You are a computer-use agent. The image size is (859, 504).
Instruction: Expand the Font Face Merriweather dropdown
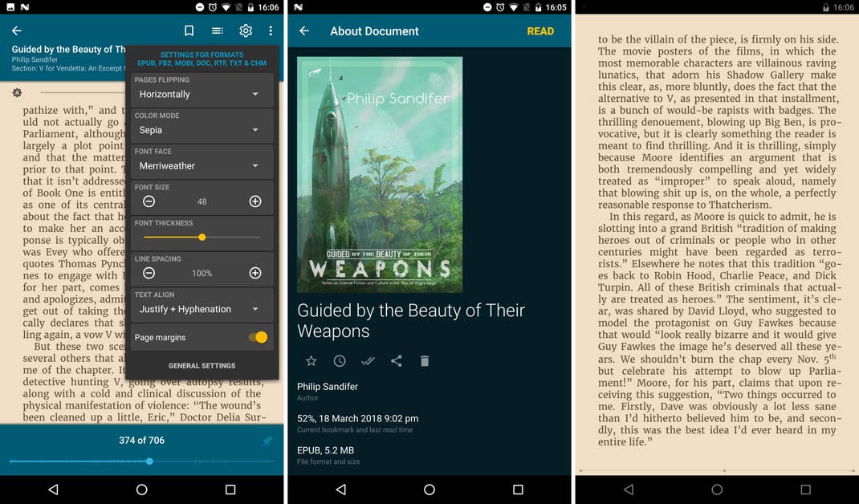click(202, 166)
